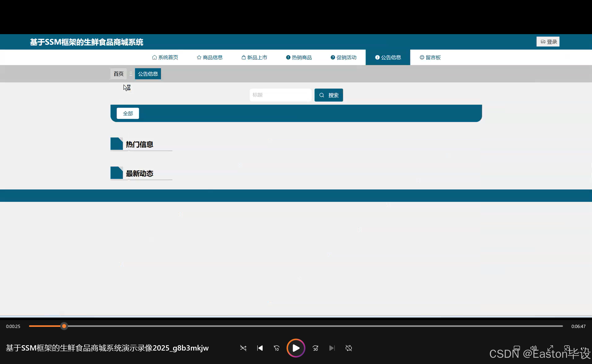Toggle shuffle playback off or on
Screen dimensions: 592x364
[x=243, y=348]
